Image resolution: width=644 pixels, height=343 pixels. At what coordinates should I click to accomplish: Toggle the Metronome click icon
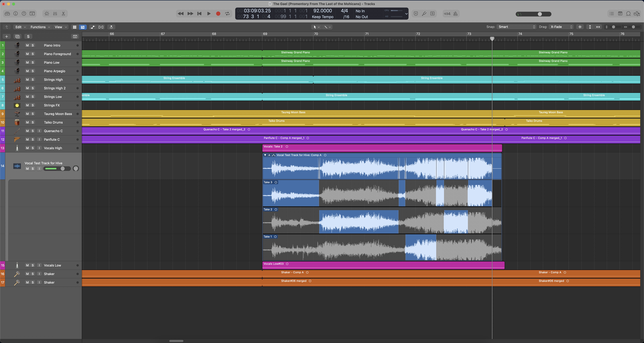(x=455, y=14)
